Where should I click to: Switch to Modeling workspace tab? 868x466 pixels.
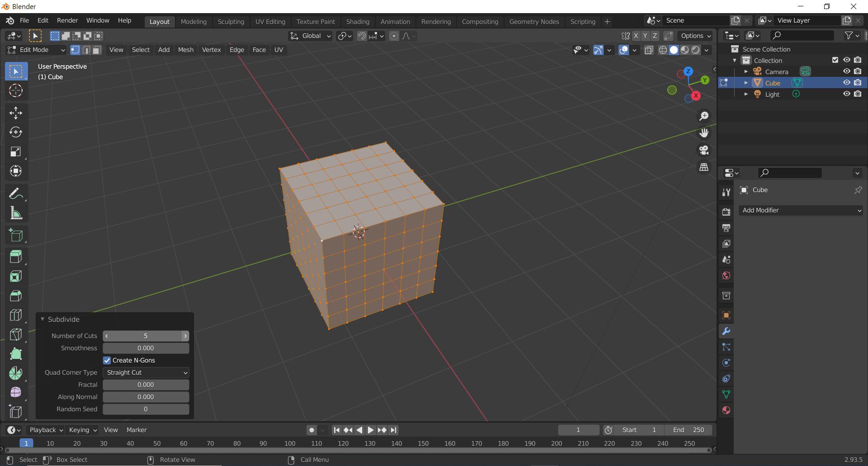pyautogui.click(x=193, y=22)
